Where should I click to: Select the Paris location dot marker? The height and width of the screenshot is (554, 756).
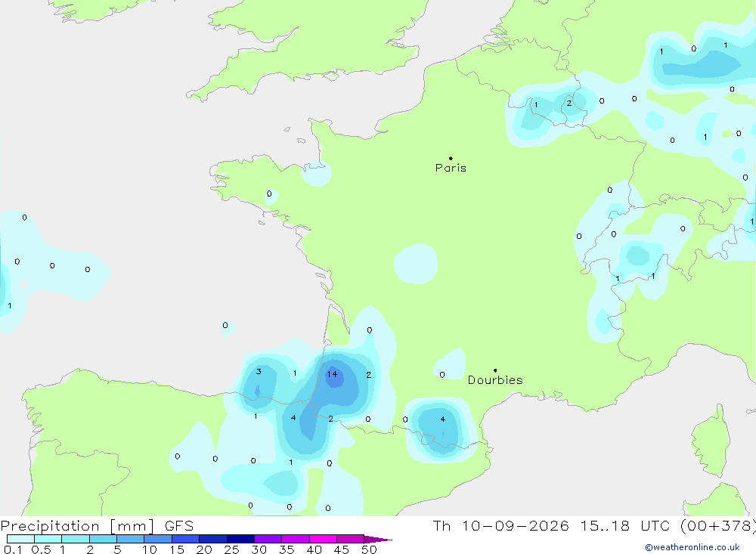click(x=451, y=158)
